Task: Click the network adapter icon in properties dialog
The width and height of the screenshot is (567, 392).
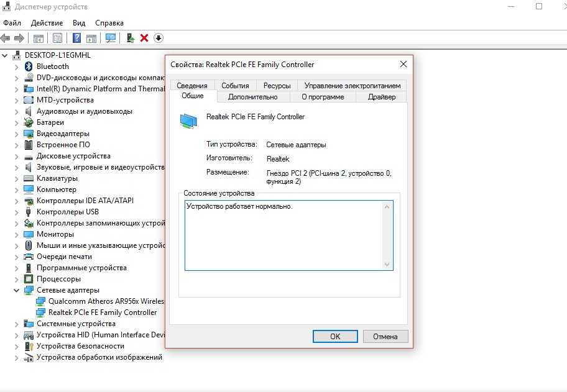Action: coord(188,121)
